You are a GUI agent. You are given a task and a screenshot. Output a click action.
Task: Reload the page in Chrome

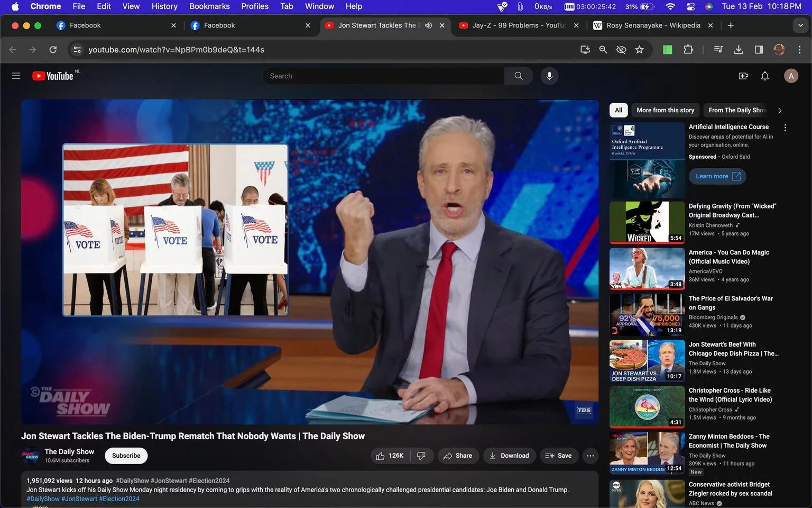point(53,49)
